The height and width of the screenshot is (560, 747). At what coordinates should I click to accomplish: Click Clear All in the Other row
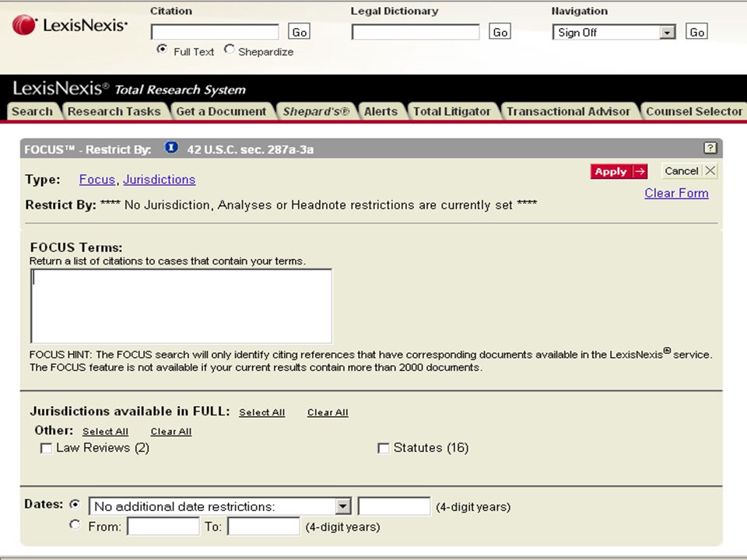(171, 432)
